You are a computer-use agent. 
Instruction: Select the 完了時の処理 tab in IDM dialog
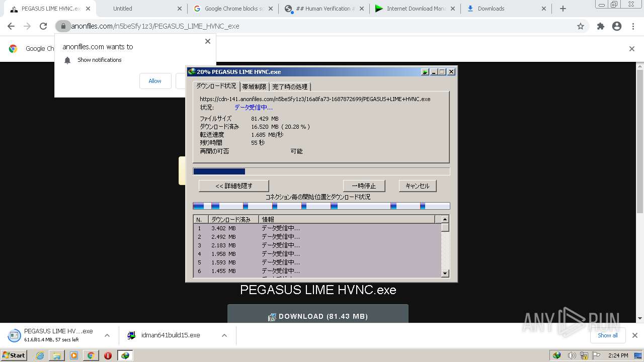coord(290,87)
